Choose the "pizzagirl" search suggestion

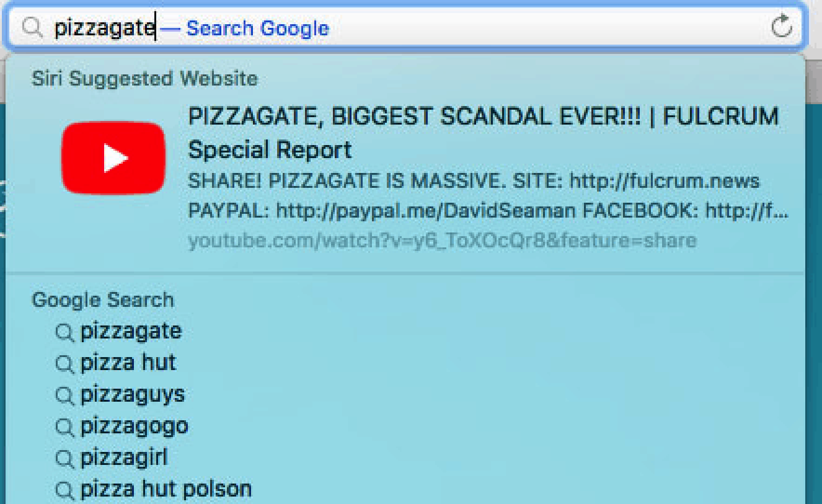click(124, 458)
